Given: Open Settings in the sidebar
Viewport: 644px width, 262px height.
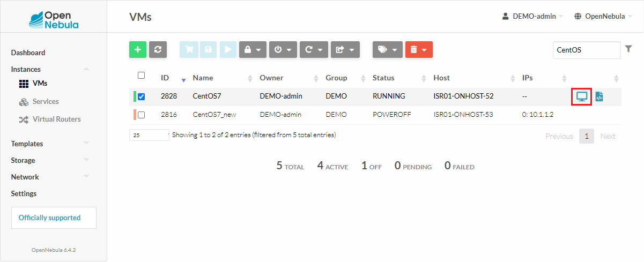Looking at the screenshot, I should click(x=24, y=193).
